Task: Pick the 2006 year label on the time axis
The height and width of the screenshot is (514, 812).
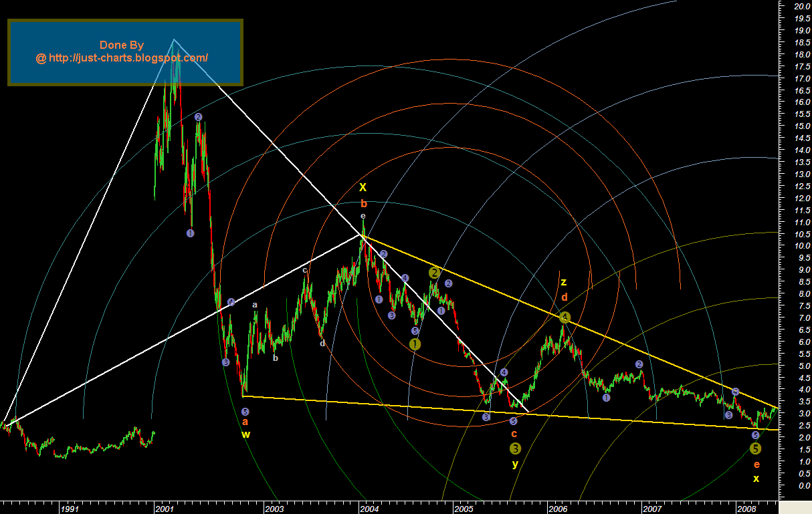Action: coord(558,509)
